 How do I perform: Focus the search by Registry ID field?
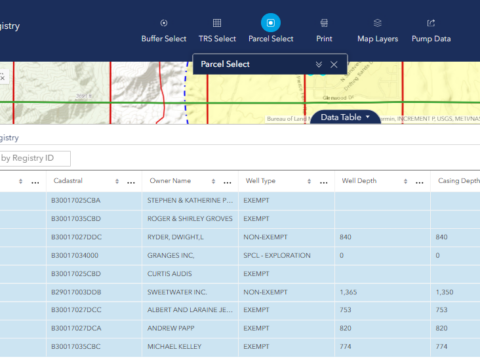[x=35, y=158]
